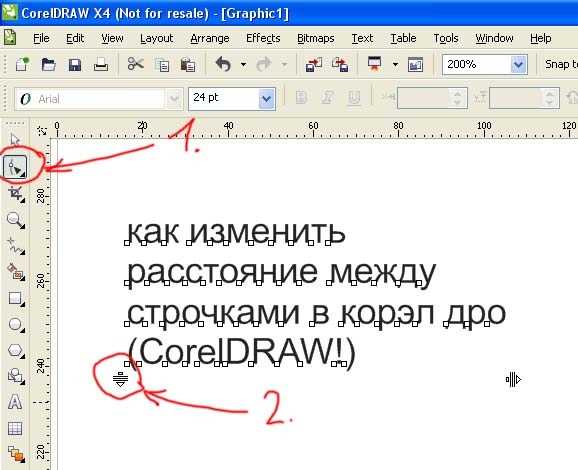
Task: Select the Interactive Blend tool
Action: point(16,454)
